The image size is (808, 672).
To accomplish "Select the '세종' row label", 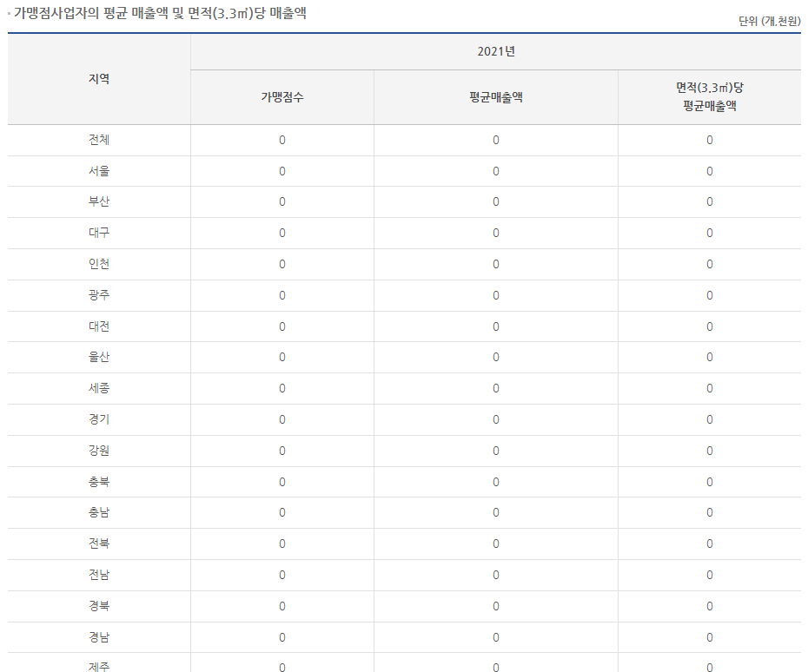I will click(99, 388).
